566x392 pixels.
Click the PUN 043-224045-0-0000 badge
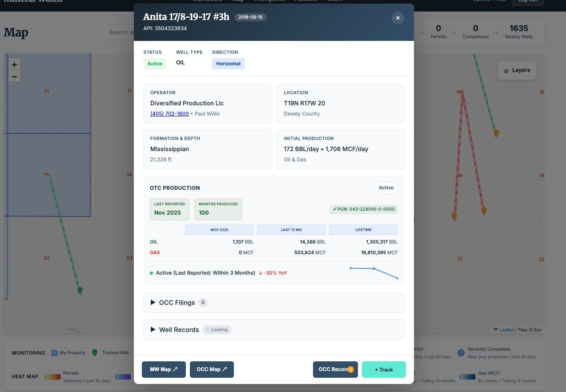(363, 209)
